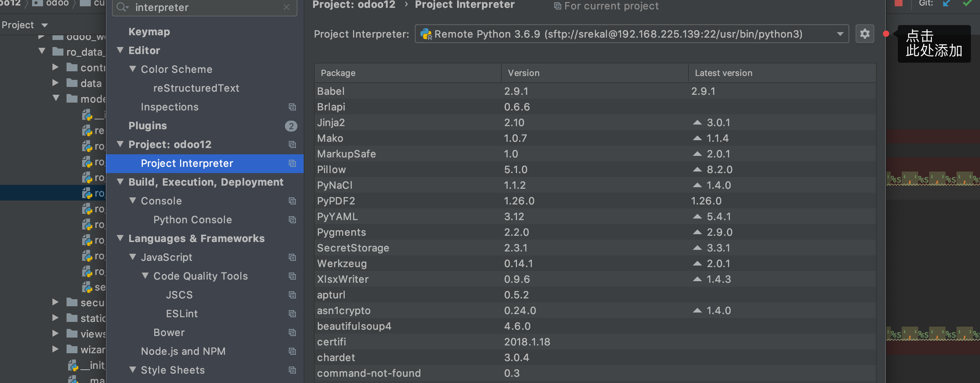Open the Project view dropdown

pyautogui.click(x=45, y=25)
